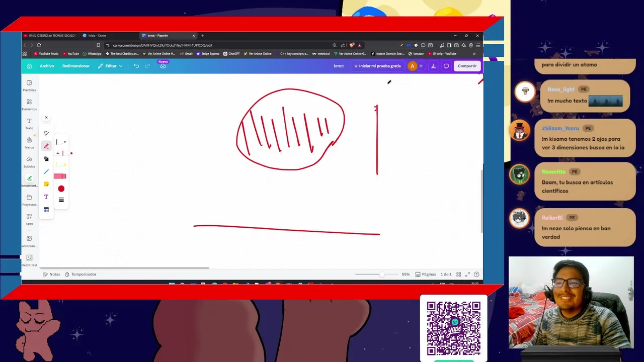This screenshot has width=644, height=362.
Task: Open YouTube Music bookmark
Action: 46,54
